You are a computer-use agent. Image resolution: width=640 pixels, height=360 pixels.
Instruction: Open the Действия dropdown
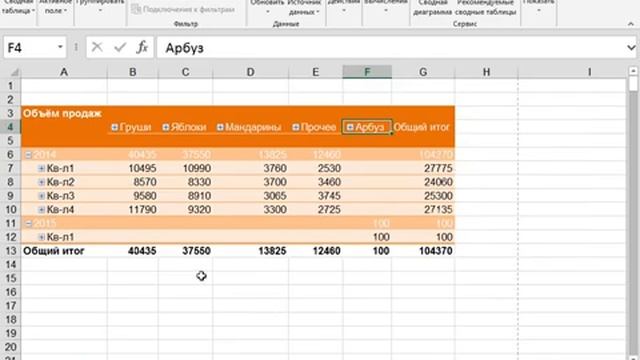[344, 7]
